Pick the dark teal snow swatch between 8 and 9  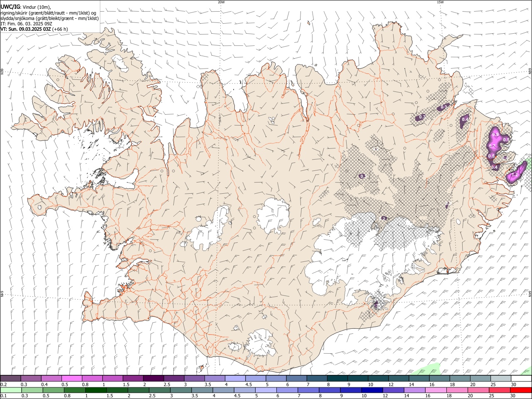337,378
